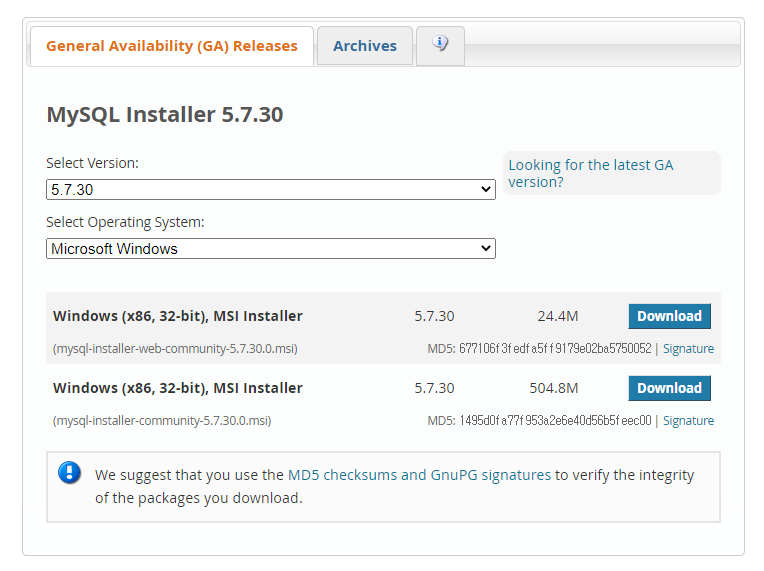Click the MSI Installer title in the 24.4M row

pos(178,316)
